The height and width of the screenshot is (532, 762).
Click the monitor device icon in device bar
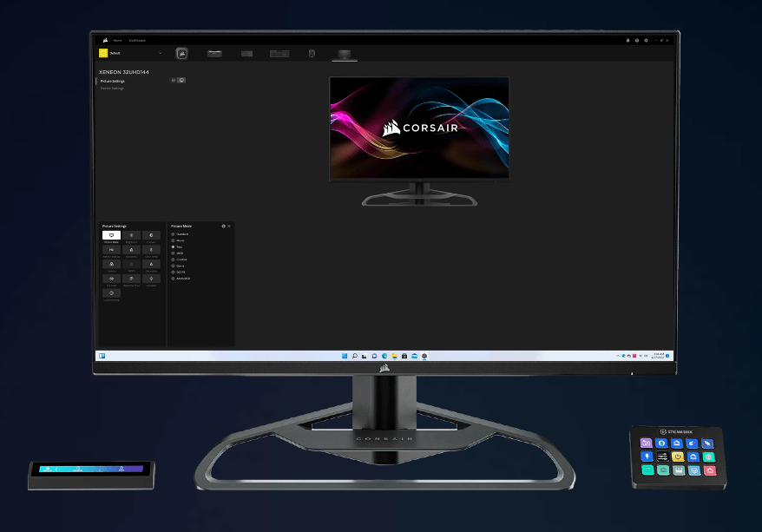(x=344, y=54)
